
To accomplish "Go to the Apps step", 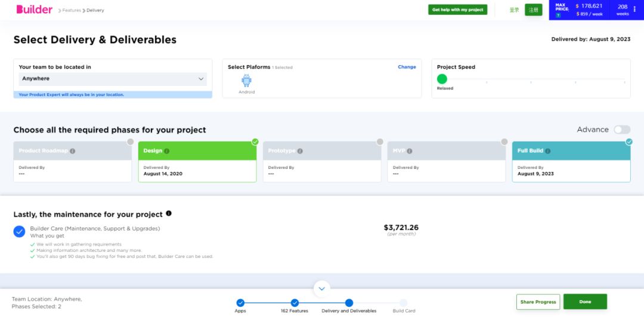I will (x=240, y=303).
